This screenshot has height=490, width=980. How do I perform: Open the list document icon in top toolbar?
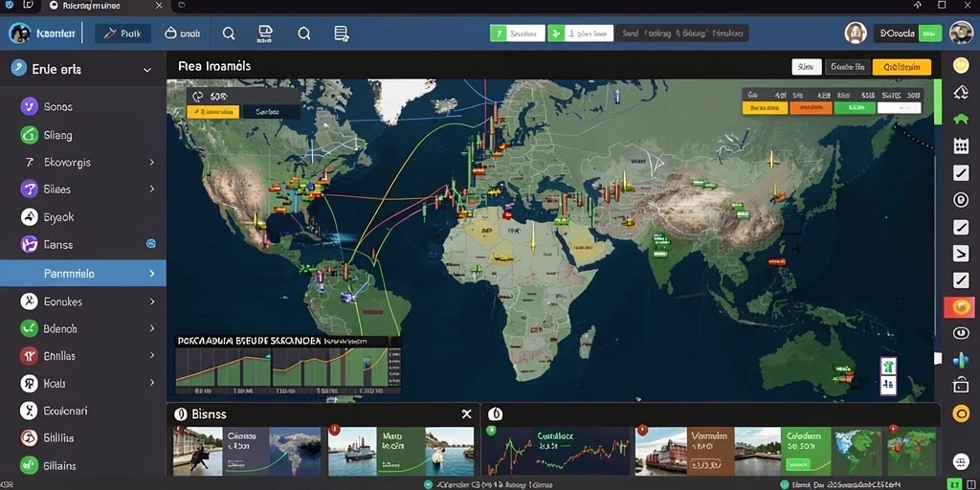[x=342, y=33]
